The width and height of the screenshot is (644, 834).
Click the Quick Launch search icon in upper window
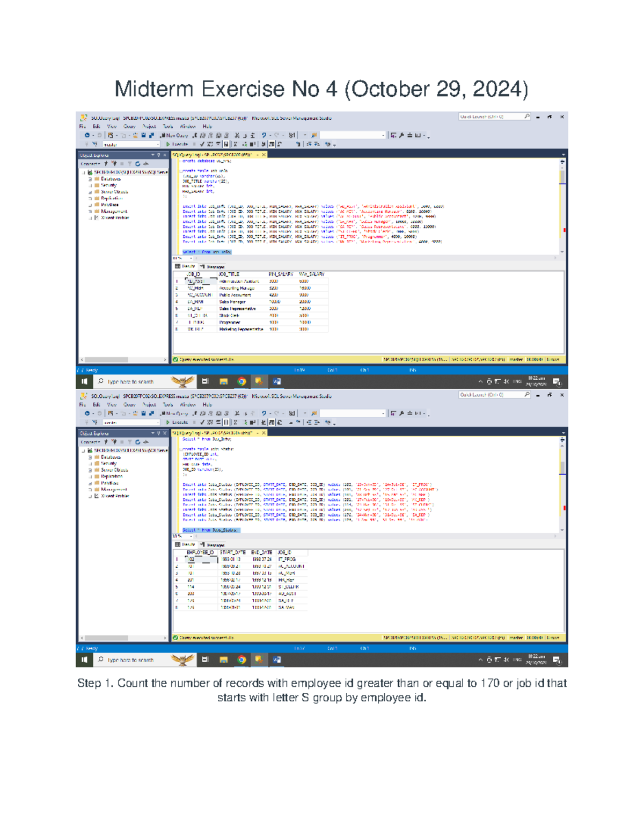pyautogui.click(x=527, y=117)
